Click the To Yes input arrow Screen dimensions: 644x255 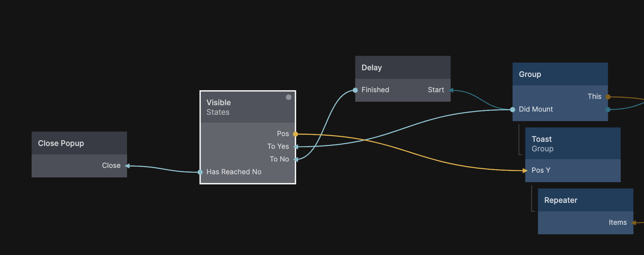[296, 147]
